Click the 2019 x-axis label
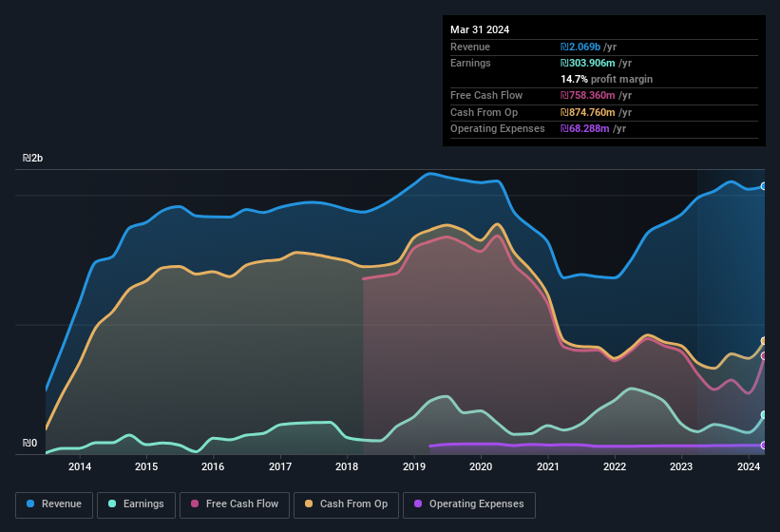The width and height of the screenshot is (780, 532). pos(414,466)
